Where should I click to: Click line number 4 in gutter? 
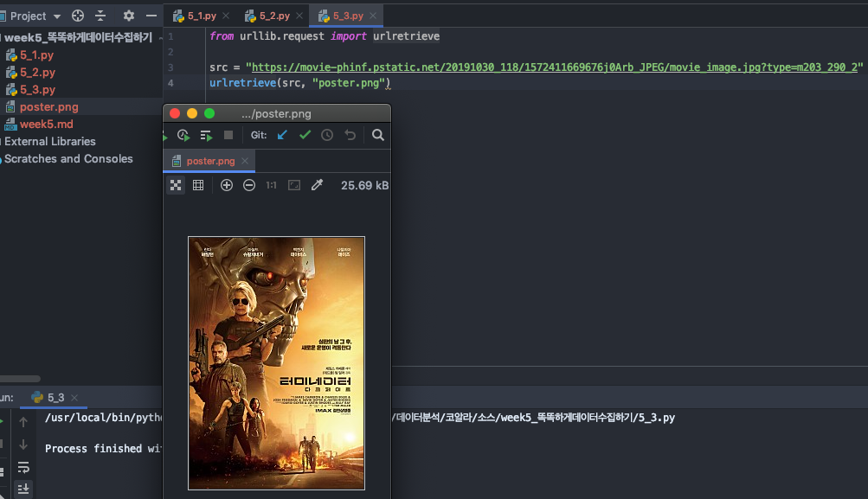(x=170, y=83)
